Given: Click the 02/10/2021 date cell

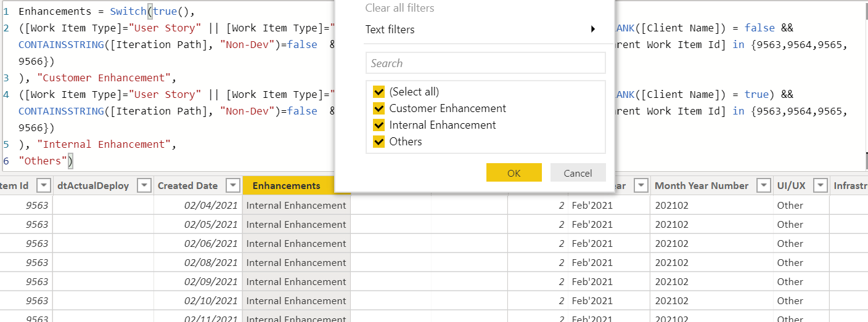Looking at the screenshot, I should 199,301.
